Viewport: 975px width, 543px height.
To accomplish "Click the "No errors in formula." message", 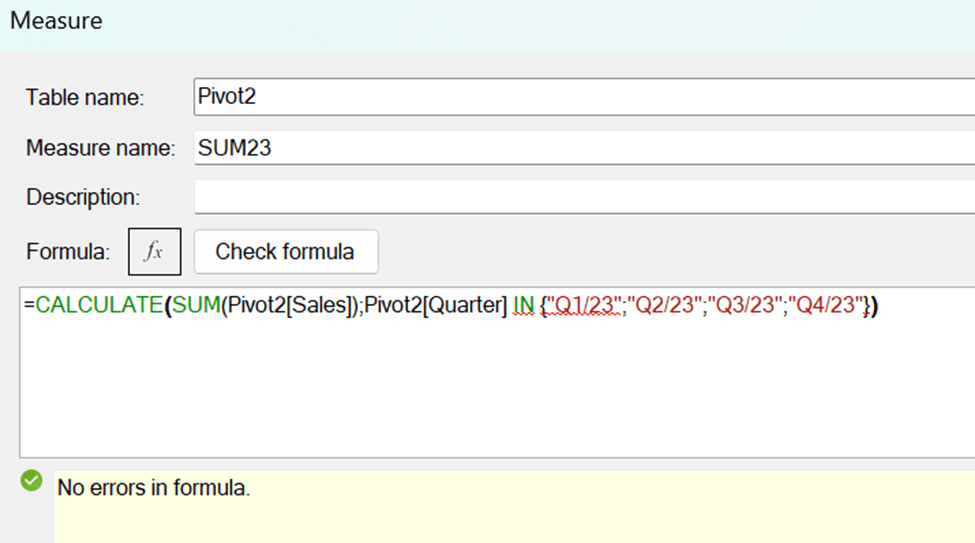I will [153, 488].
